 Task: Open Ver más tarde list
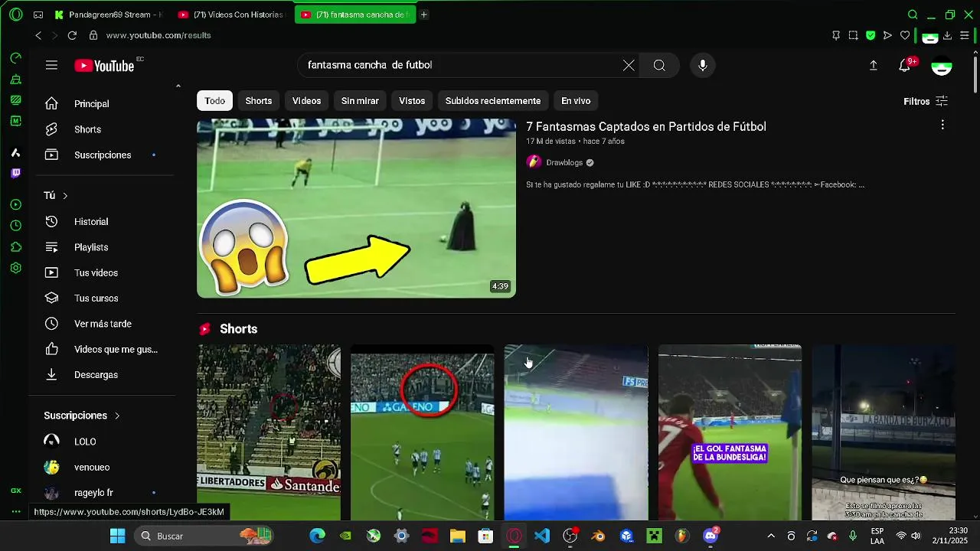click(x=103, y=324)
